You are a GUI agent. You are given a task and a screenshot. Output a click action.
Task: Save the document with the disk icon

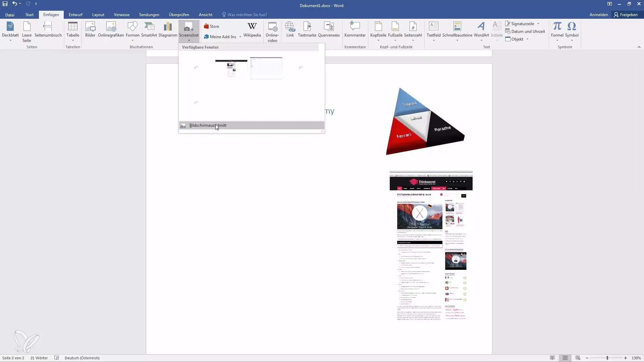(x=5, y=4)
